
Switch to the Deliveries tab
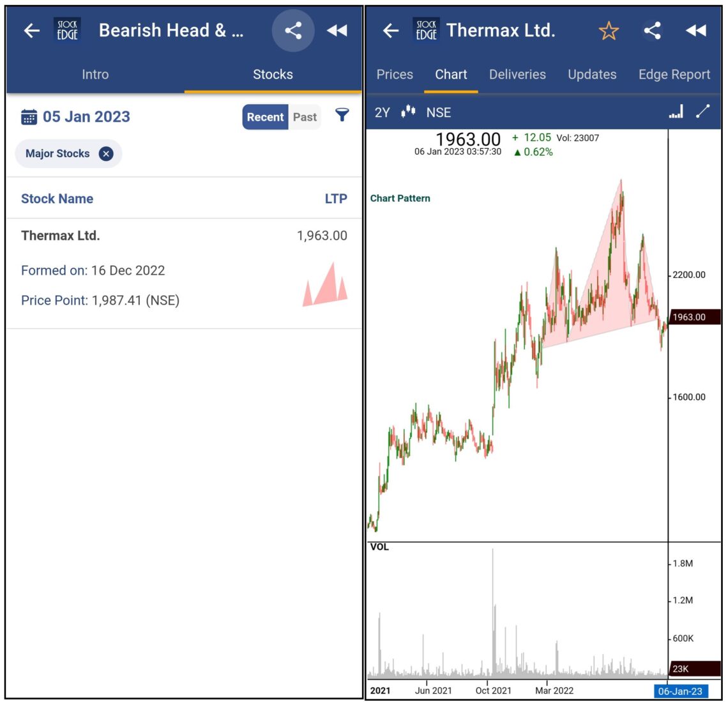point(517,74)
